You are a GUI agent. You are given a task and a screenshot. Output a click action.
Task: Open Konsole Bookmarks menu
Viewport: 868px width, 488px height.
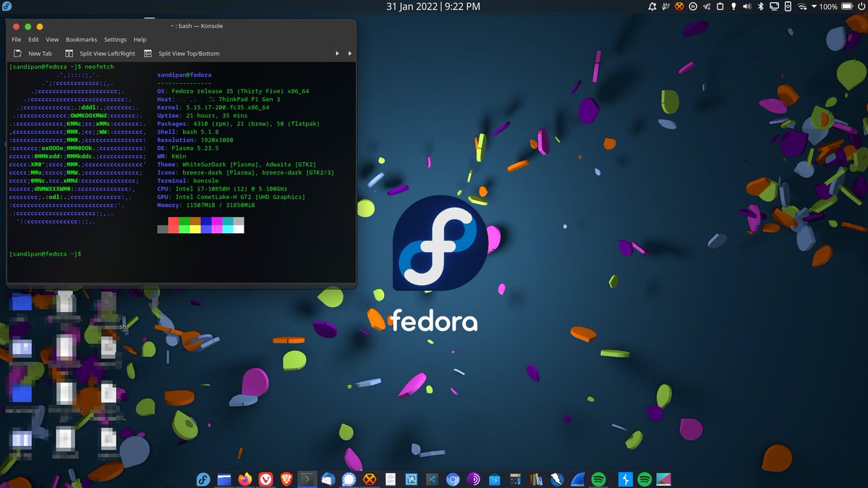click(81, 40)
